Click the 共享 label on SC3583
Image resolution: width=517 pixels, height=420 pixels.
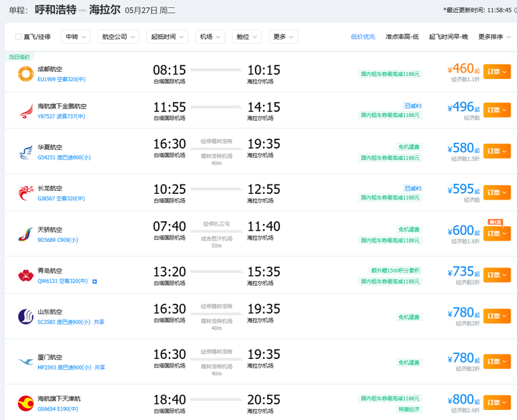tap(99, 322)
